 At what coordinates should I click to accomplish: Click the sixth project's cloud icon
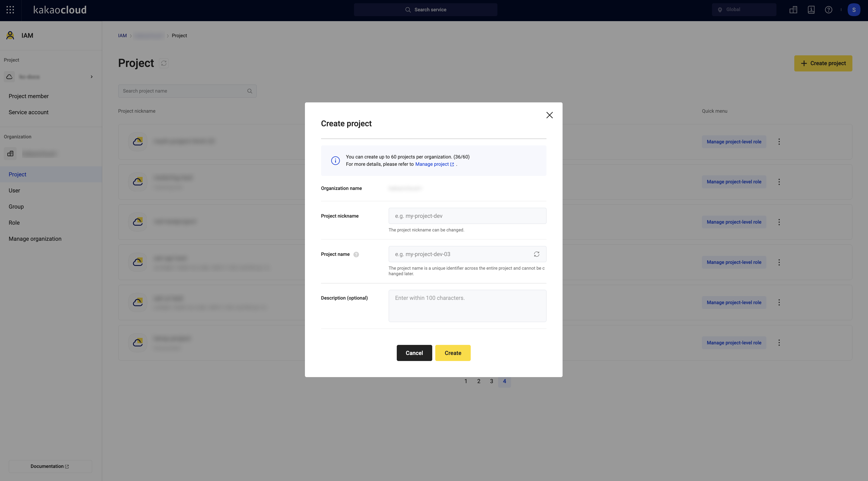[x=137, y=343]
